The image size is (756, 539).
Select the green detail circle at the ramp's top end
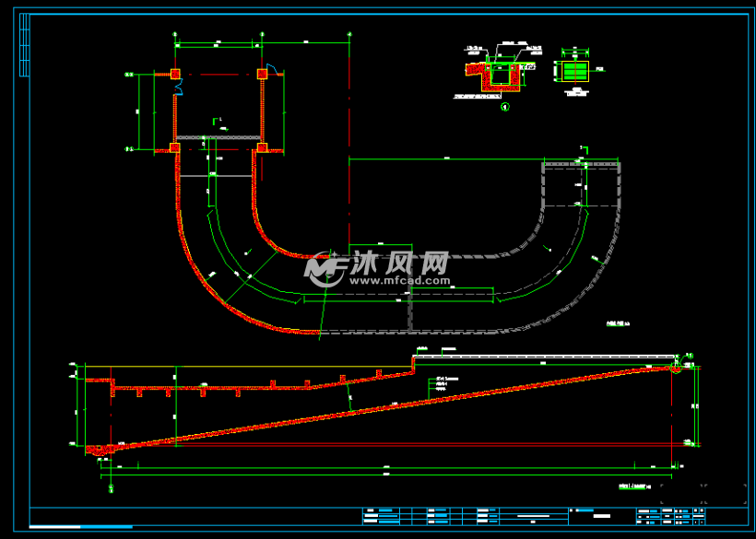coord(677,368)
